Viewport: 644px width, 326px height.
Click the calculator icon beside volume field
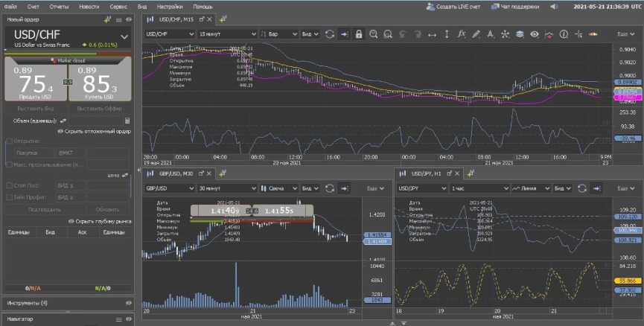tap(127, 121)
